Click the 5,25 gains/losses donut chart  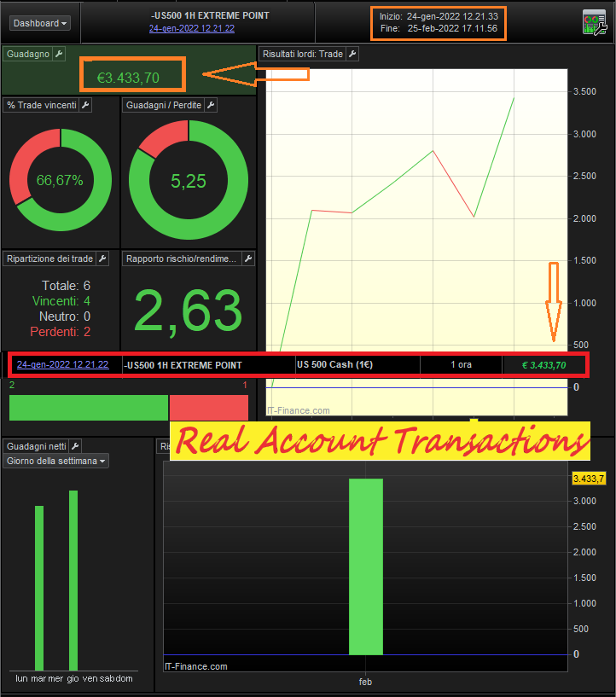[x=189, y=180]
